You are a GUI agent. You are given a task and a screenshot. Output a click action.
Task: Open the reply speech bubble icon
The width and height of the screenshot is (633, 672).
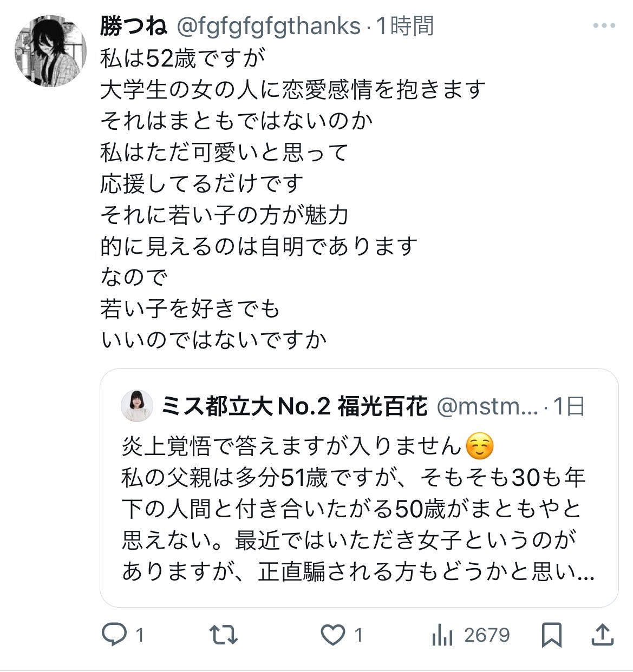(x=114, y=635)
